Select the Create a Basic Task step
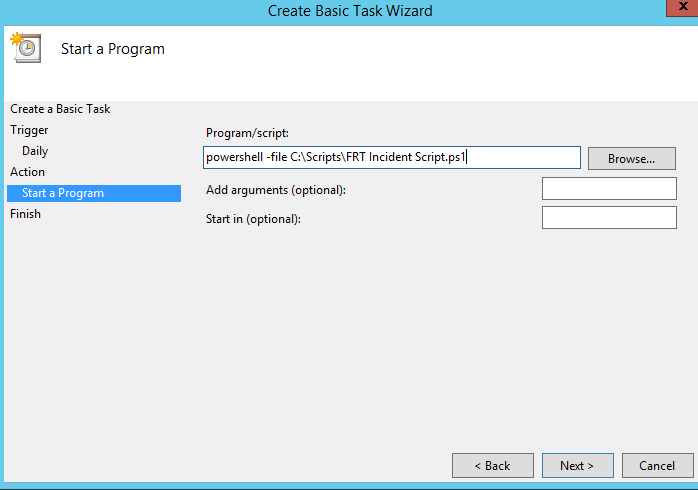 coord(60,109)
